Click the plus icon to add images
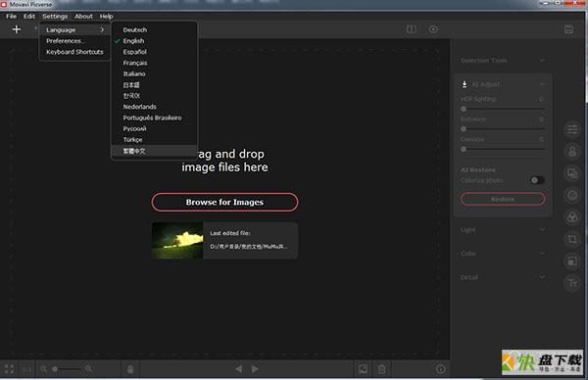This screenshot has height=380, width=588. pyautogui.click(x=16, y=29)
